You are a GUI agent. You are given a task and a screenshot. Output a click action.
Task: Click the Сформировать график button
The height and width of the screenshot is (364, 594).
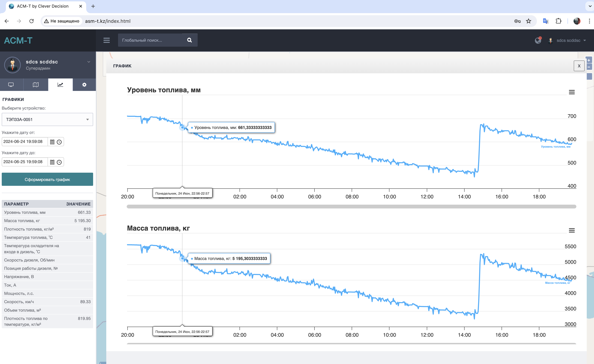47,179
